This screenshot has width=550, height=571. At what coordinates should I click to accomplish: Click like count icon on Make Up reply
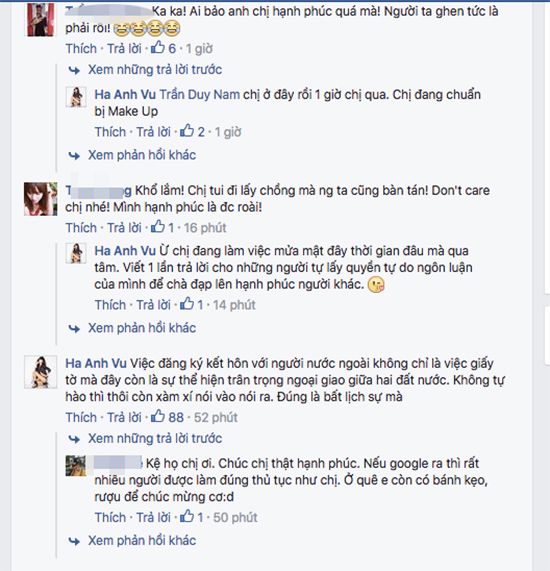click(187, 130)
